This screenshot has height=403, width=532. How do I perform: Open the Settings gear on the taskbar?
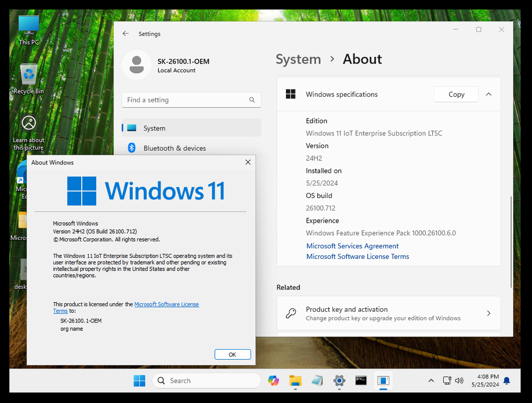(339, 381)
